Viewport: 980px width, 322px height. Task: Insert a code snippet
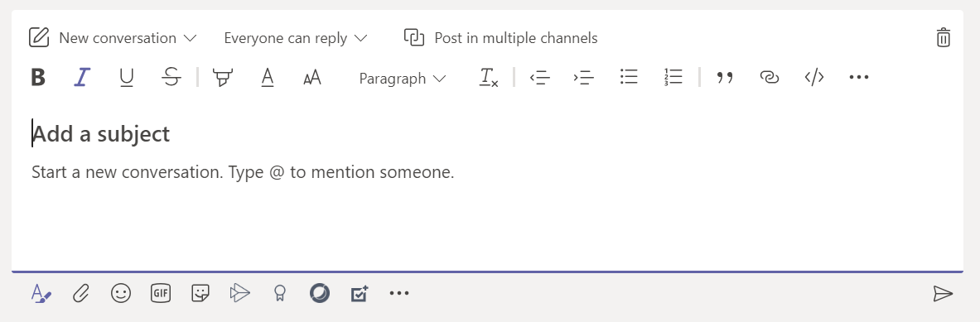(x=813, y=77)
